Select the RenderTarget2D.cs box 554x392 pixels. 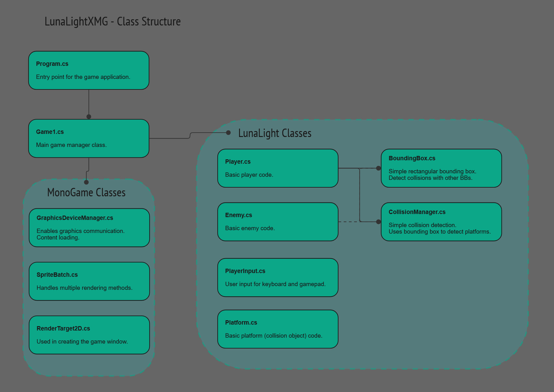(x=89, y=335)
